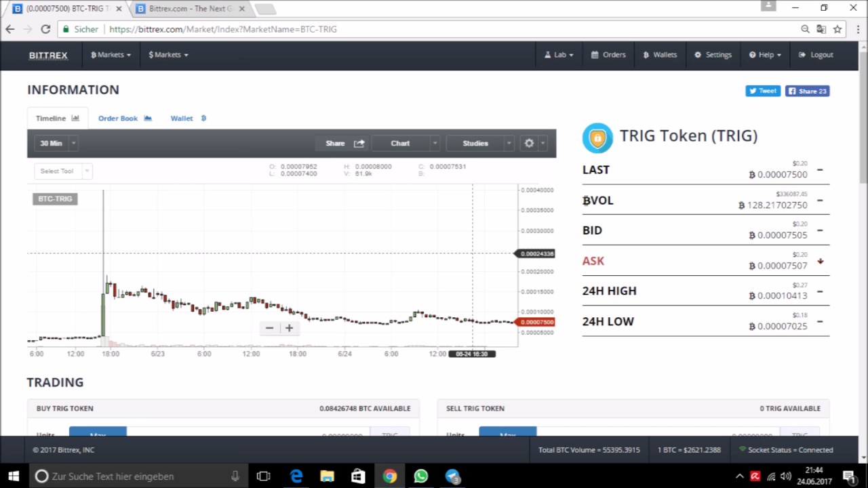The height and width of the screenshot is (488, 868).
Task: Click the BTC-TRIG chart label
Action: pos(55,199)
